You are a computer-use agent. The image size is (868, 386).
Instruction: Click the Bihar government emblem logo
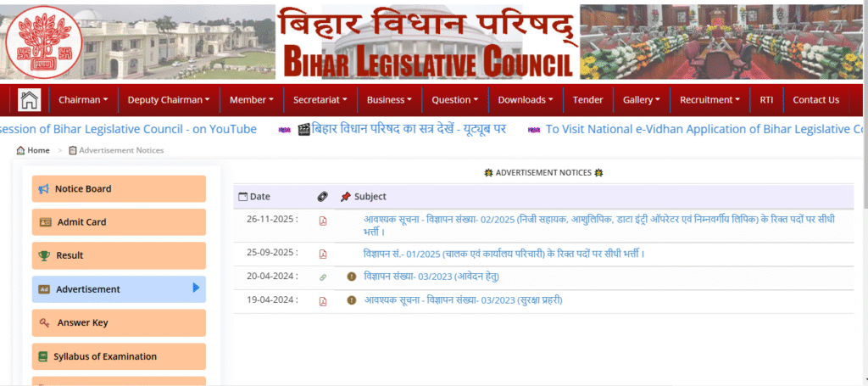pyautogui.click(x=44, y=42)
